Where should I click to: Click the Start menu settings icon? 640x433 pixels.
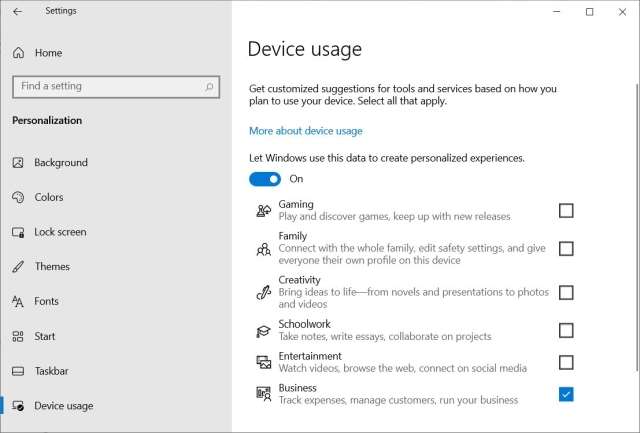18,336
